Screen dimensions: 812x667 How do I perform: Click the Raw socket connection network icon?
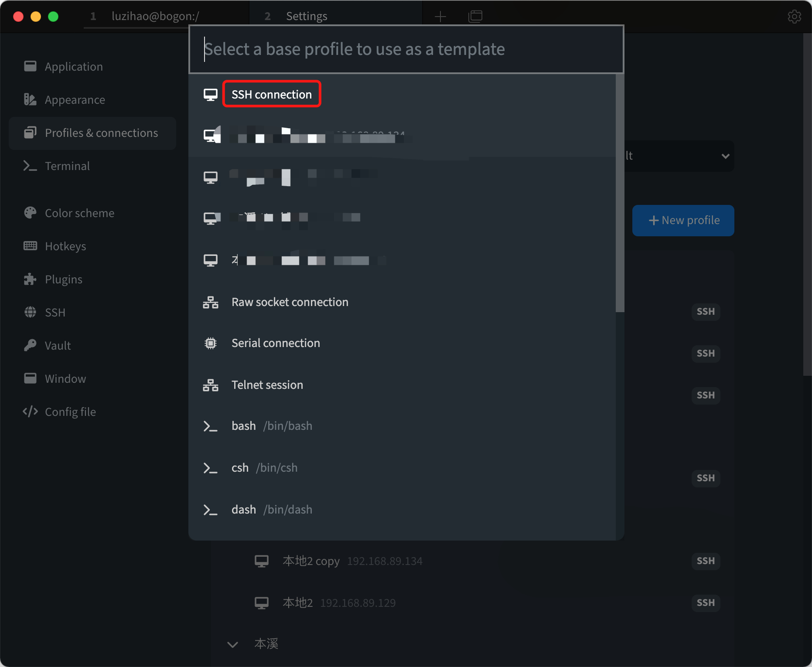point(211,302)
